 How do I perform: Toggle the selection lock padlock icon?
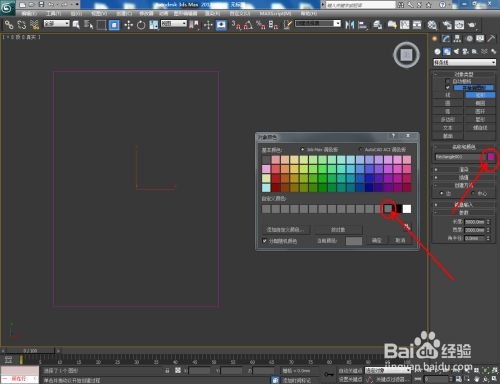167,370
